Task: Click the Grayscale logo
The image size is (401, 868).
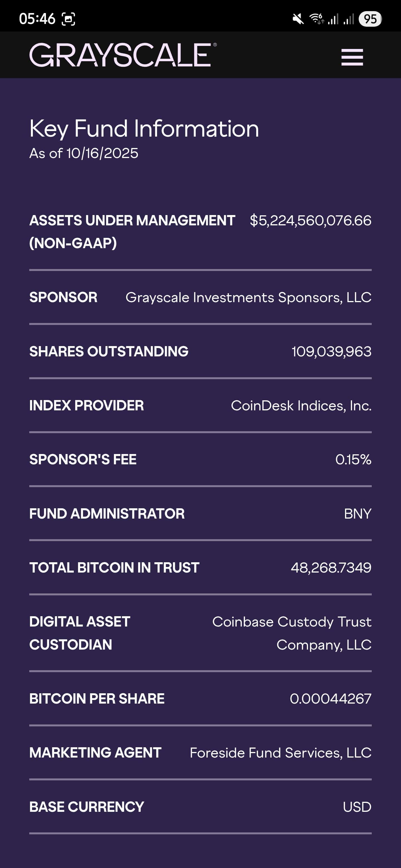Action: point(123,55)
